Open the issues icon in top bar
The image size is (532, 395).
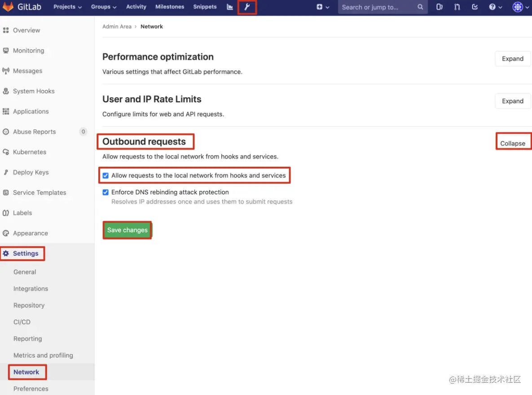[440, 7]
